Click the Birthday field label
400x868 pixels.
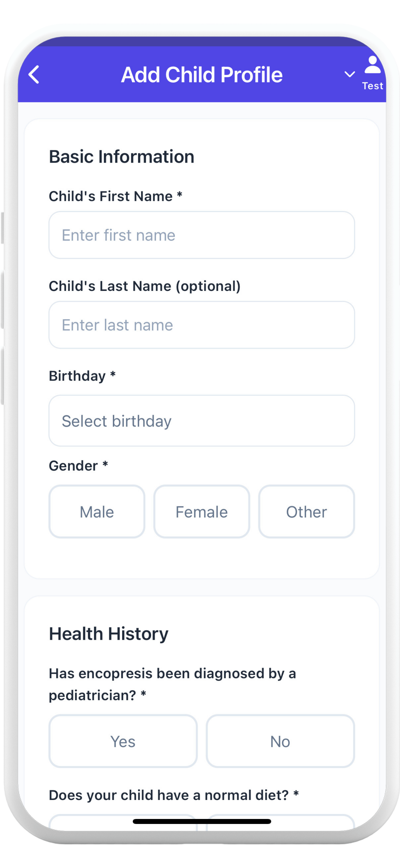(78, 376)
